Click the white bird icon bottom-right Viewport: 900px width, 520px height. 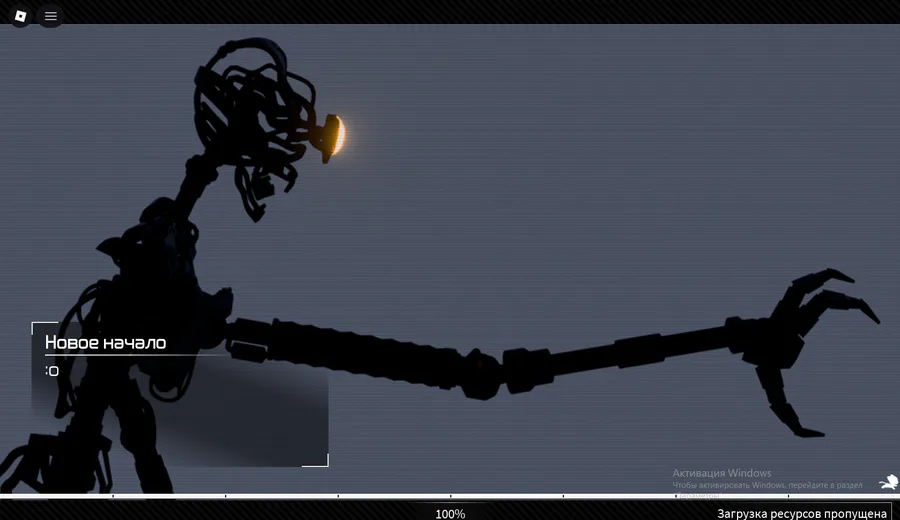pyautogui.click(x=889, y=482)
